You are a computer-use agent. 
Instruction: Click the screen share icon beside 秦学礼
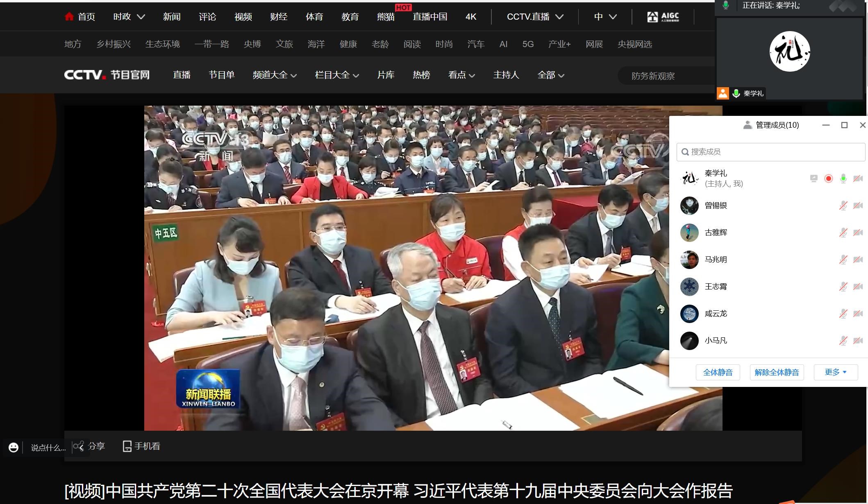coord(813,179)
